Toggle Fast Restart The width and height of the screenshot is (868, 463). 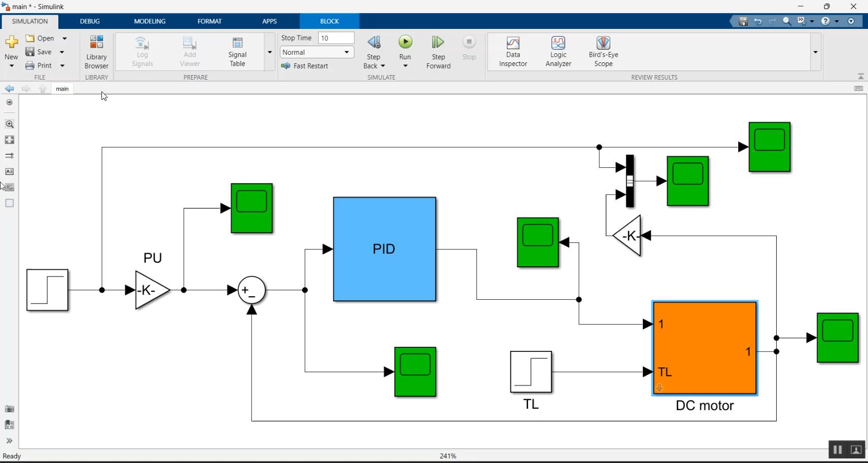coord(305,66)
